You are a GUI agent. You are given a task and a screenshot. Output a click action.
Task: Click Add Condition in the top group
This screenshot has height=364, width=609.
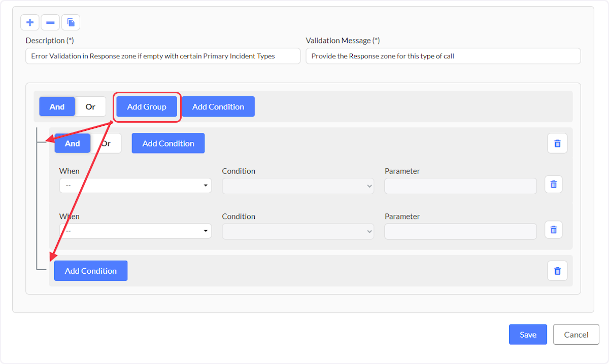pyautogui.click(x=218, y=106)
